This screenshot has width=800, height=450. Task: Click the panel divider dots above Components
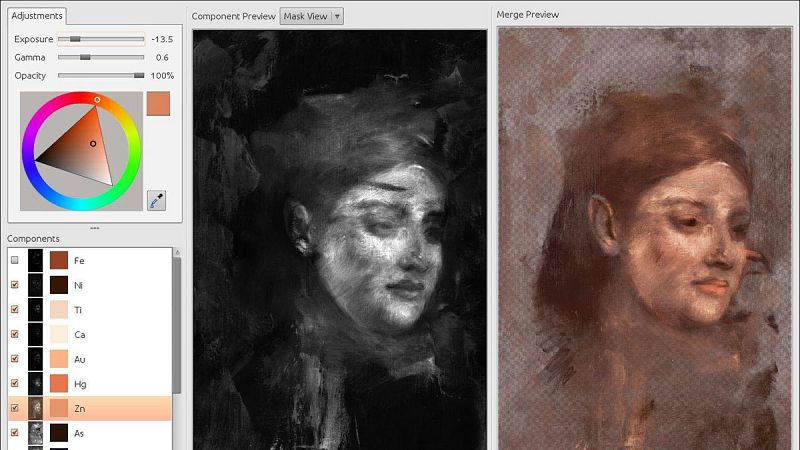95,228
